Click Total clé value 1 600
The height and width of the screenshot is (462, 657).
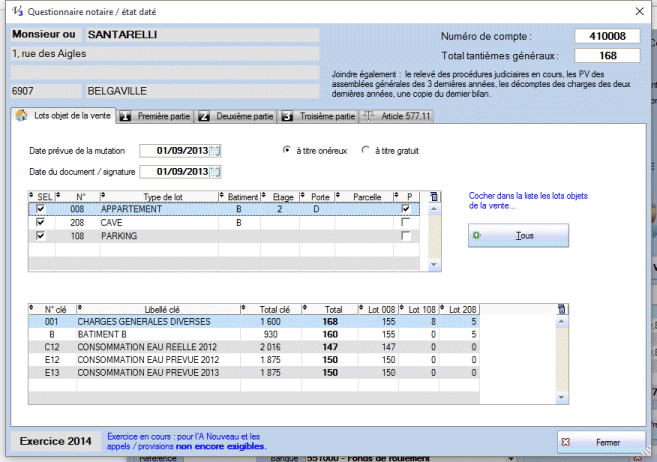[270, 322]
